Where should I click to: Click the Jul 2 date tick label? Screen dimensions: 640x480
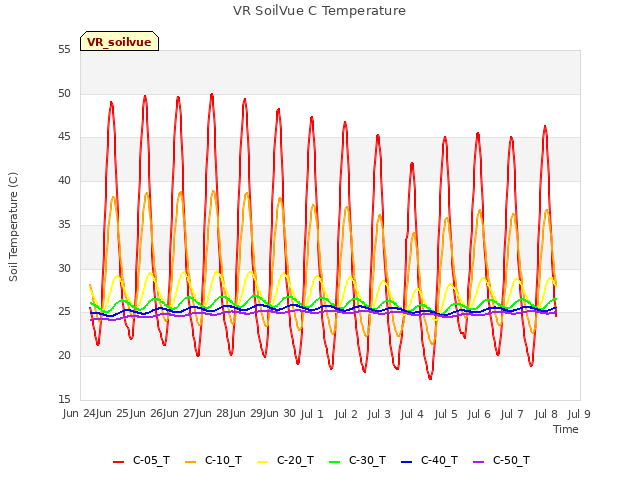click(346, 415)
